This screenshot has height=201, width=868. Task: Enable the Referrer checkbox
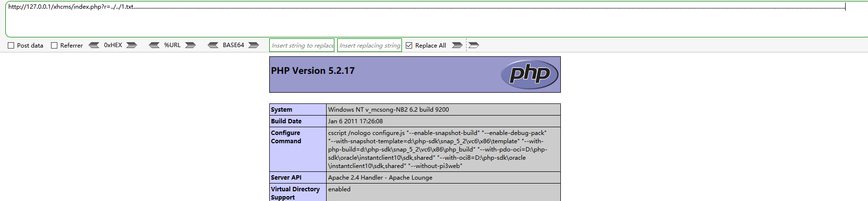pyautogui.click(x=54, y=46)
